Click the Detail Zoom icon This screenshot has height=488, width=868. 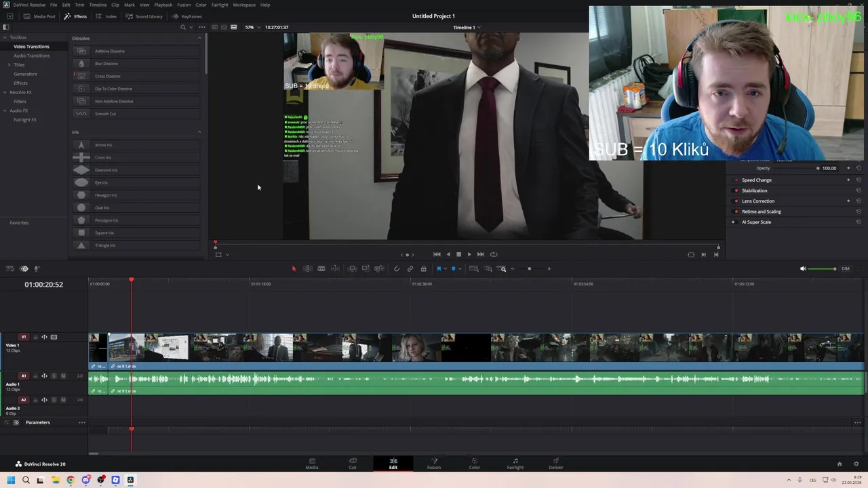(488, 268)
